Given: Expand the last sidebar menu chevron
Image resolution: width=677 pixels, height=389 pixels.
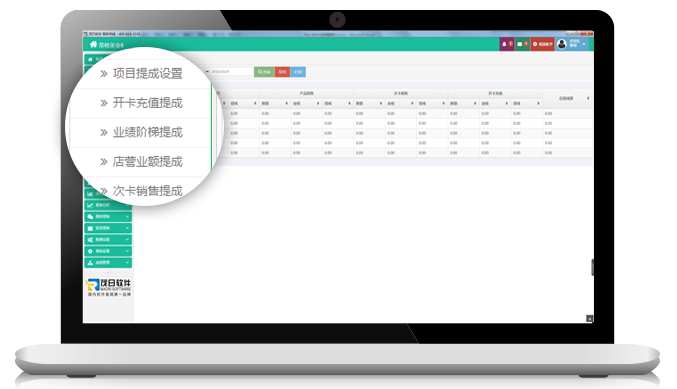Looking at the screenshot, I should tap(127, 262).
